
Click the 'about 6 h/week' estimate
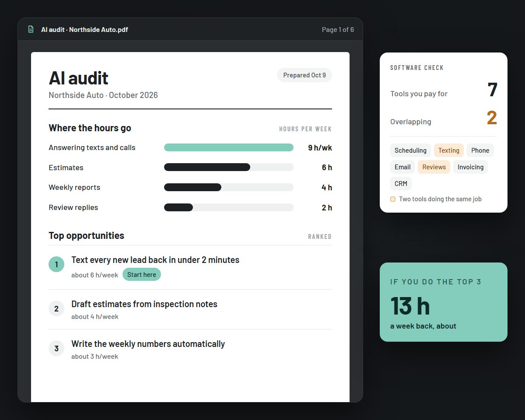click(94, 275)
